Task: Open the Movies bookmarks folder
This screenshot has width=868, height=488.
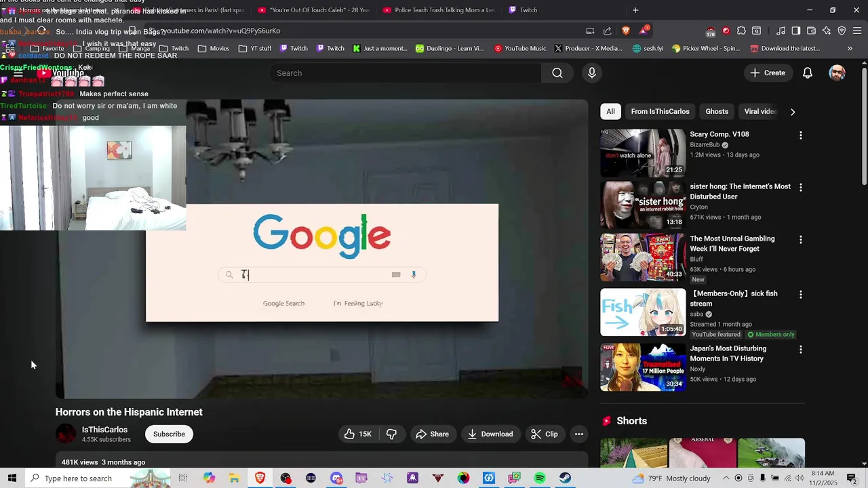Action: click(213, 49)
